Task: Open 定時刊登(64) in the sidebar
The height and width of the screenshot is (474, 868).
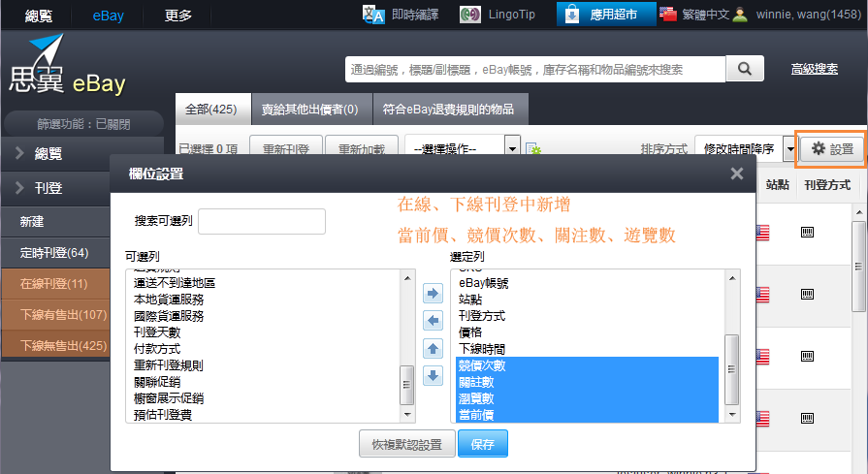Action: coord(56,253)
